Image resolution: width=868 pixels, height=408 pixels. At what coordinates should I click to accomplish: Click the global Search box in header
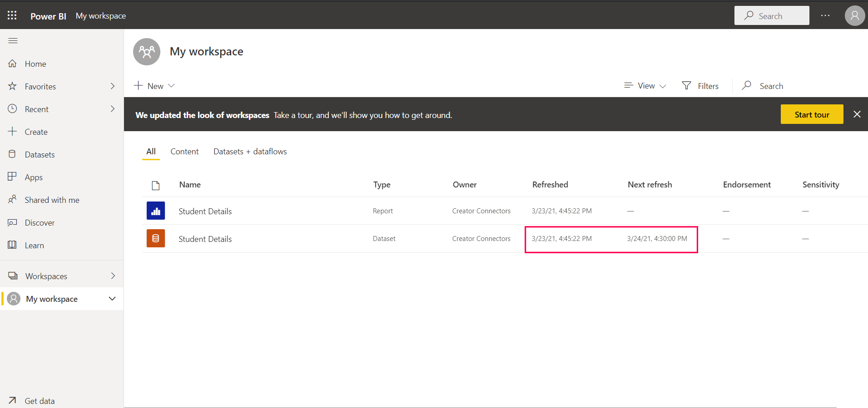772,15
